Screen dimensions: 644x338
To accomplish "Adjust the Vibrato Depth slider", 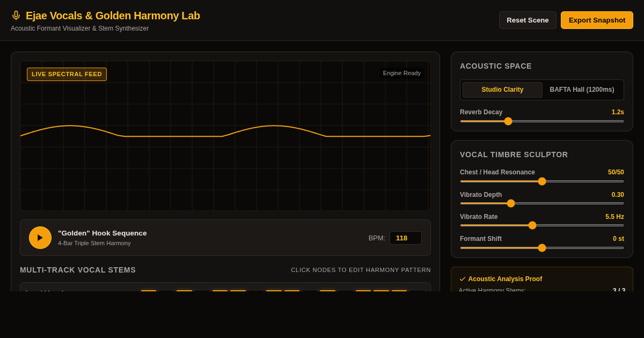I will coord(542,203).
